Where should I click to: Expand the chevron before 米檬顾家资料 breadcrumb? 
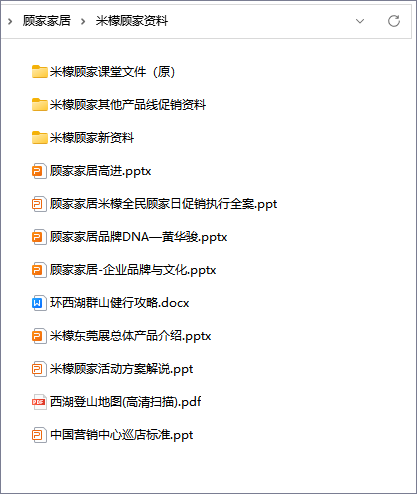click(83, 21)
